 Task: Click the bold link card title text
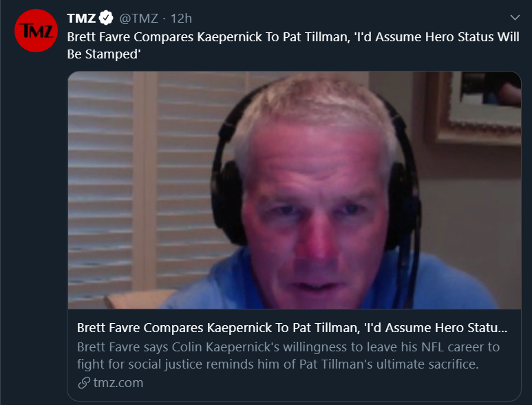(x=292, y=328)
